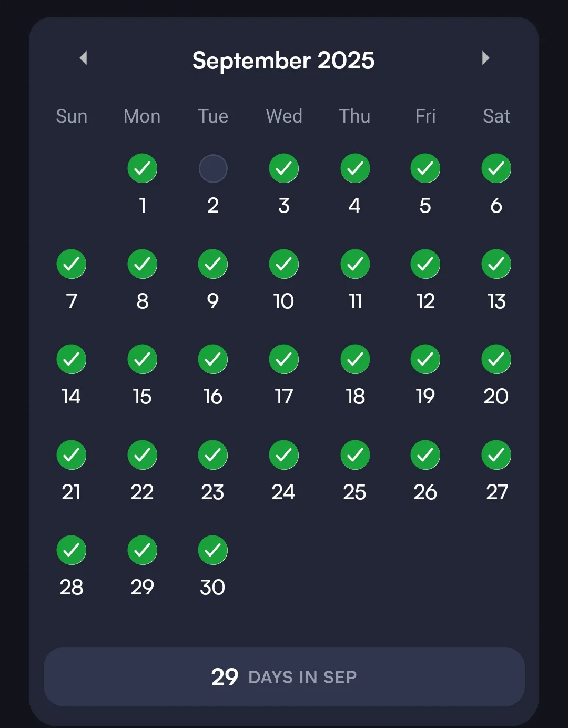Toggle the checkmark above day 28
Viewport: 568px width, 728px height.
coord(72,550)
